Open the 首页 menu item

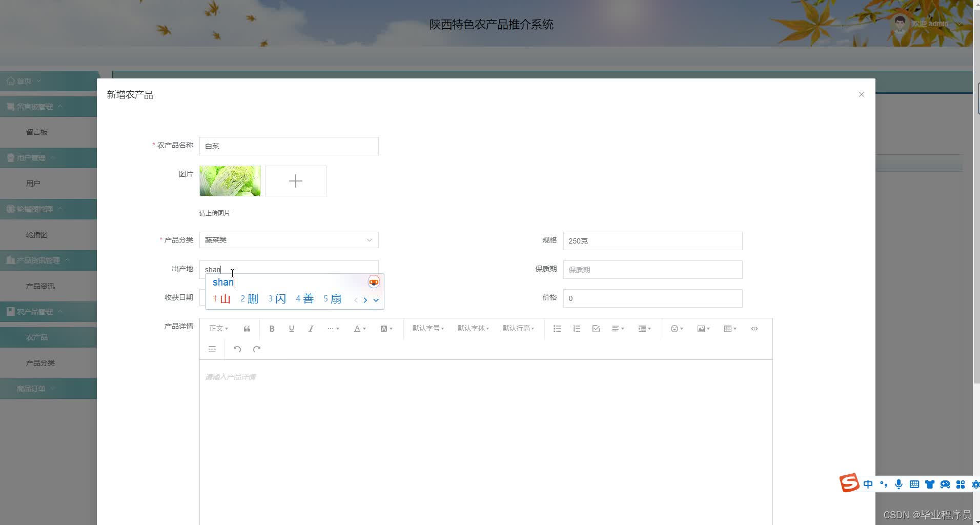[23, 80]
